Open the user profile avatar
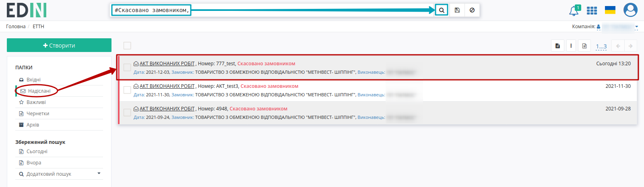The height and width of the screenshot is (187, 644). pyautogui.click(x=630, y=10)
